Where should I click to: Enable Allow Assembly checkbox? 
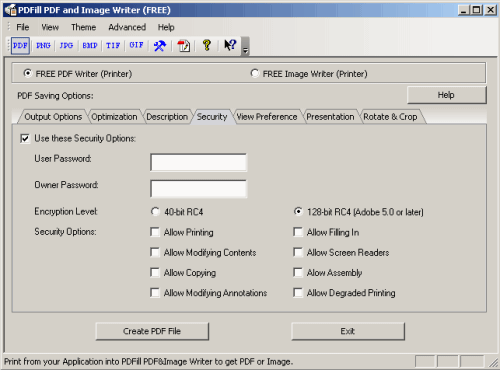point(298,273)
